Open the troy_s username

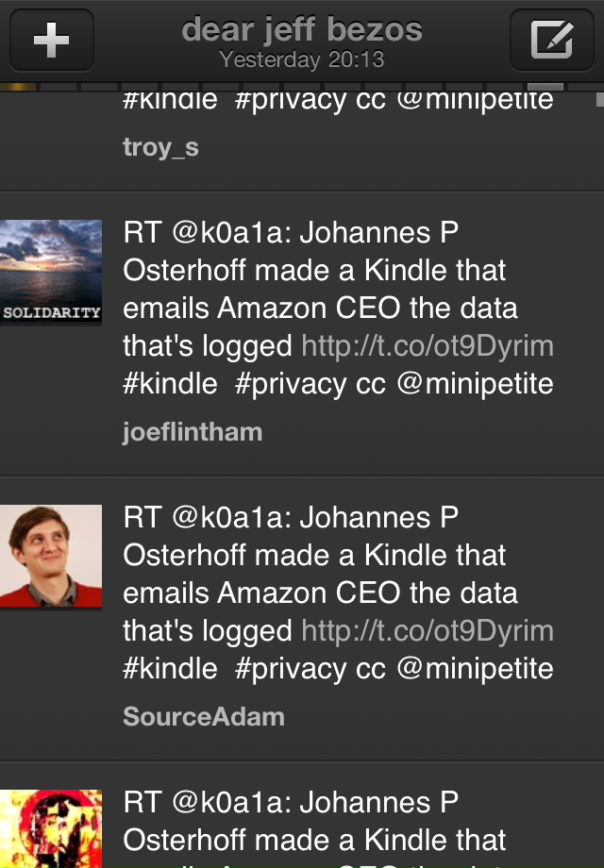(160, 147)
